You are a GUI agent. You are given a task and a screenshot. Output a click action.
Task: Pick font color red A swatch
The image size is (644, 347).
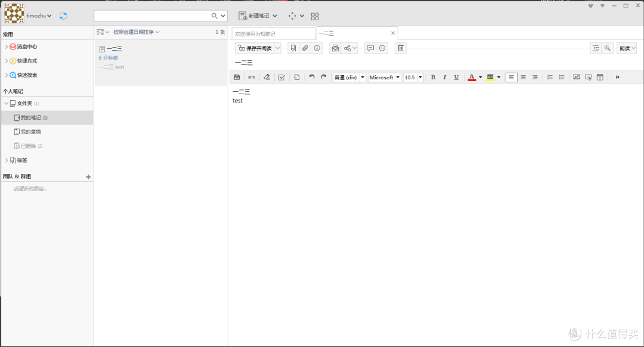pyautogui.click(x=472, y=77)
